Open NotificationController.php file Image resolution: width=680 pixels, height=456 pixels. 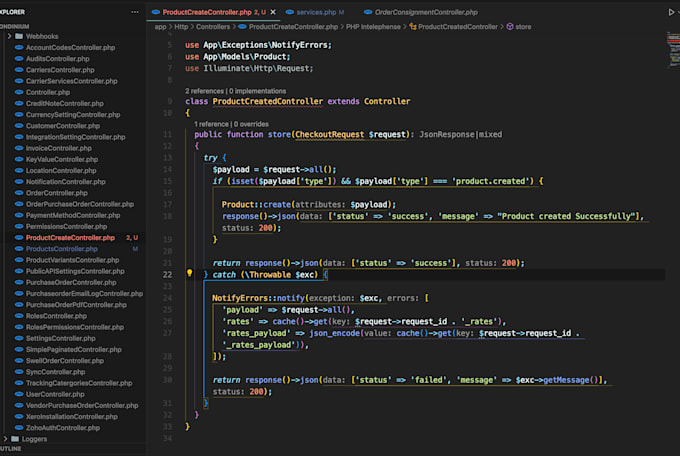click(65, 182)
